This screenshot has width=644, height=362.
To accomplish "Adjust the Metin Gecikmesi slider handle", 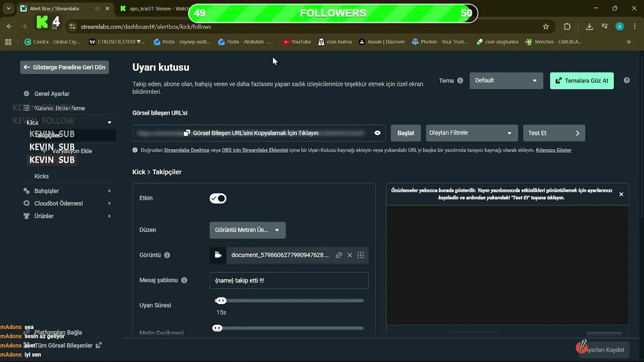I will (x=217, y=328).
